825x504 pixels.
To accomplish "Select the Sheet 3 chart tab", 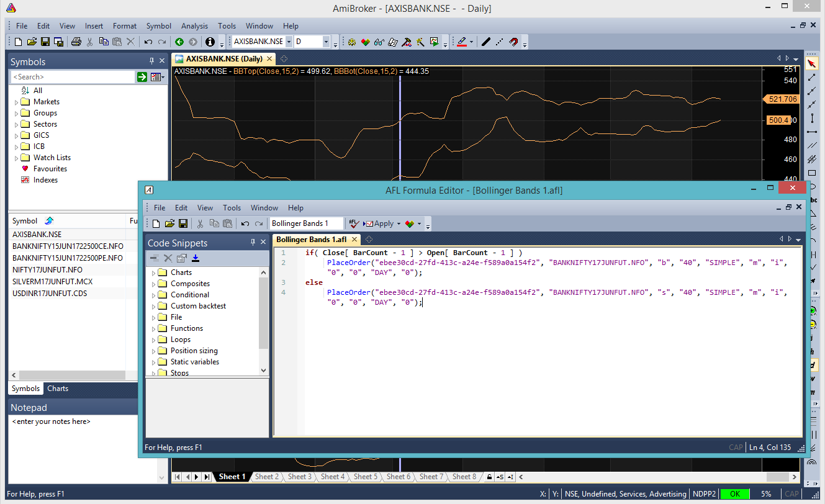I will [299, 477].
